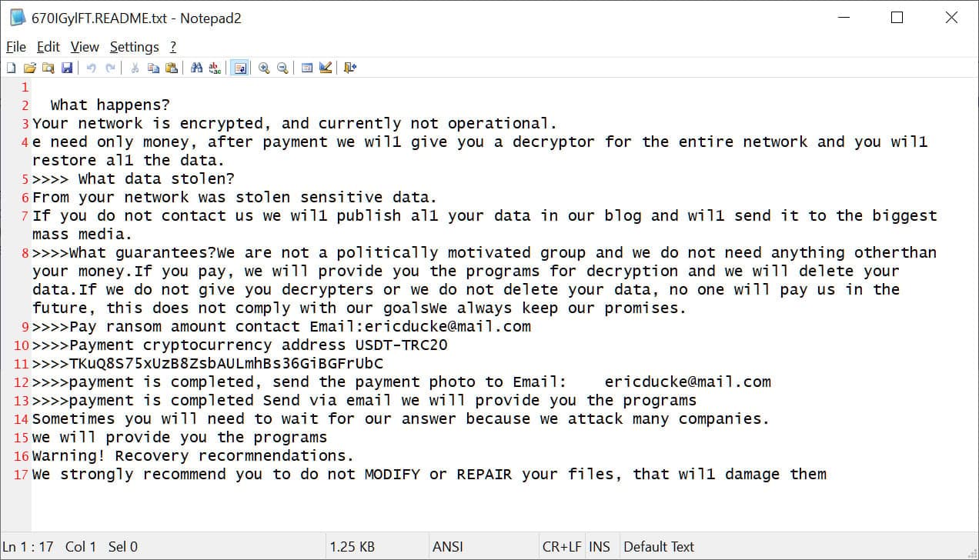
Task: Select Default Text scheme in status bar
Action: click(x=659, y=547)
